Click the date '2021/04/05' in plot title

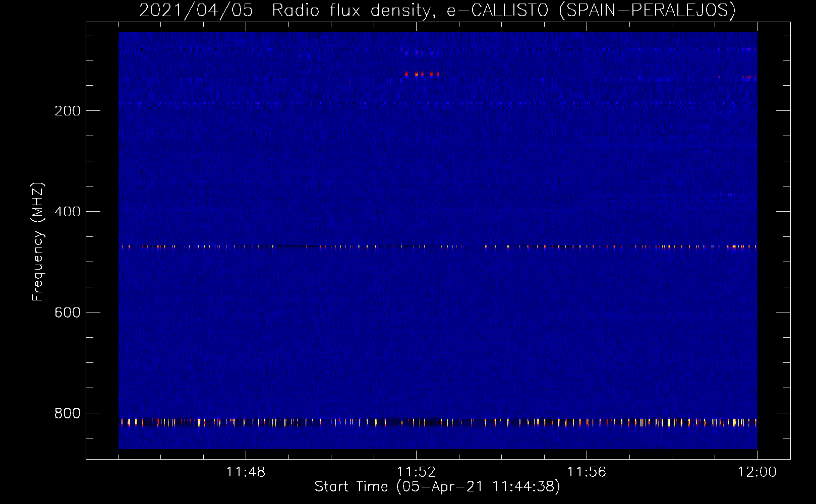tap(196, 11)
